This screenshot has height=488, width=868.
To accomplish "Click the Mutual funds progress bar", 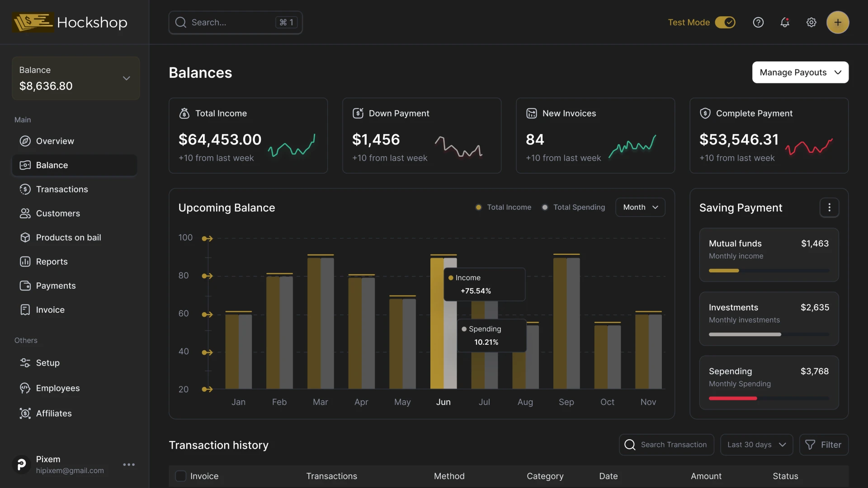I will click(x=768, y=270).
